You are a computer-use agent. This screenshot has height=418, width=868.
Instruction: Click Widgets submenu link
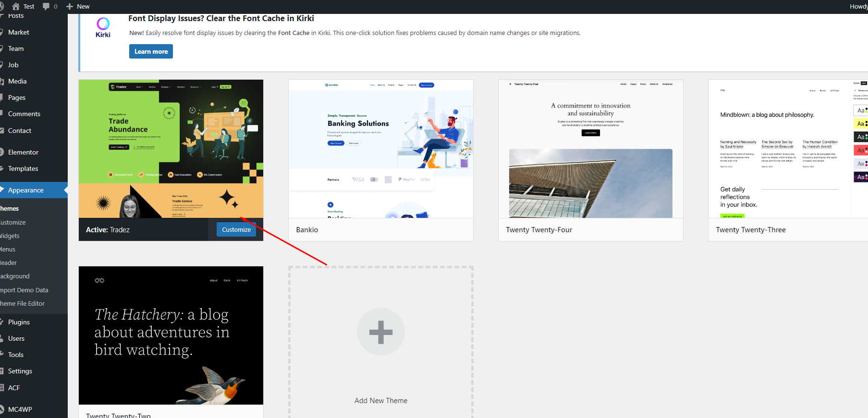(10, 236)
